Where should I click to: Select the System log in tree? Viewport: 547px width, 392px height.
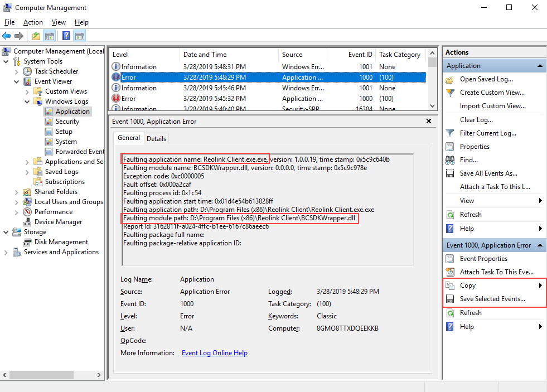pyautogui.click(x=66, y=142)
